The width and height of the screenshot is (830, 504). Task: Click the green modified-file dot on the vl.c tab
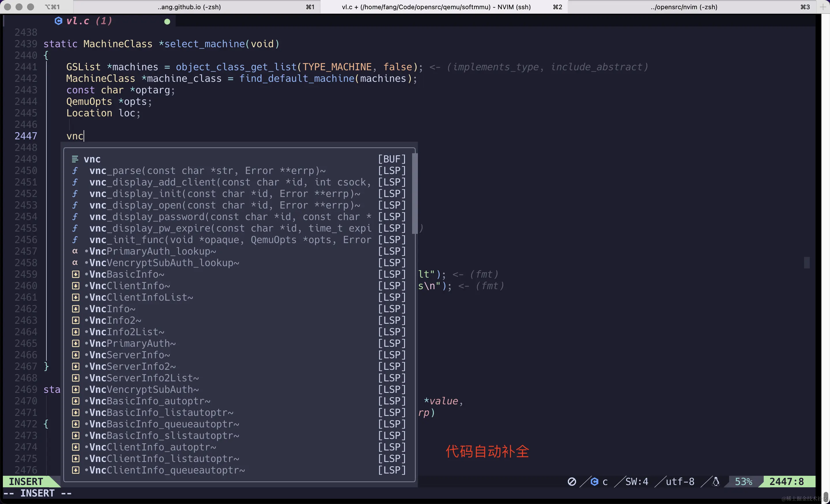pos(167,21)
